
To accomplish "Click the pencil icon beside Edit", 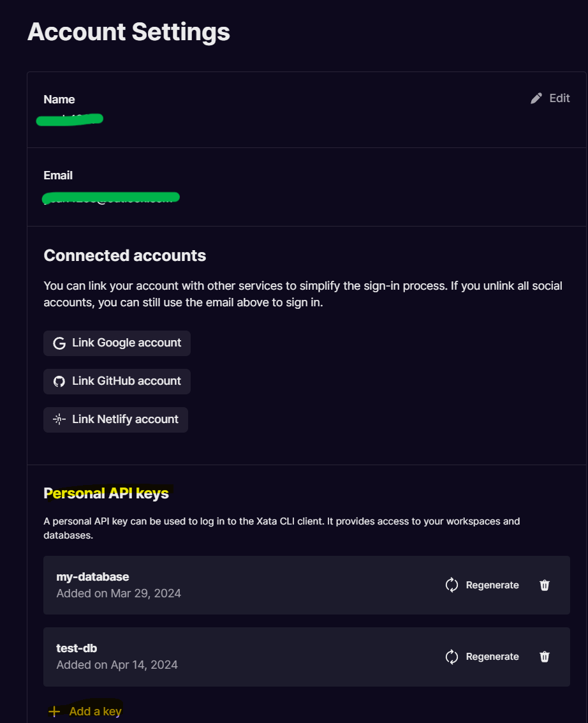I will click(536, 98).
